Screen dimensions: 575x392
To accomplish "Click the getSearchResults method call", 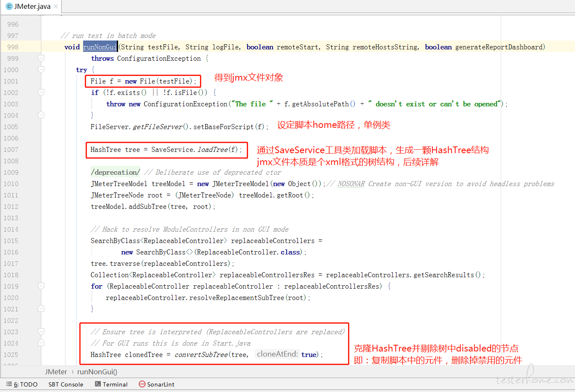I will [444, 275].
